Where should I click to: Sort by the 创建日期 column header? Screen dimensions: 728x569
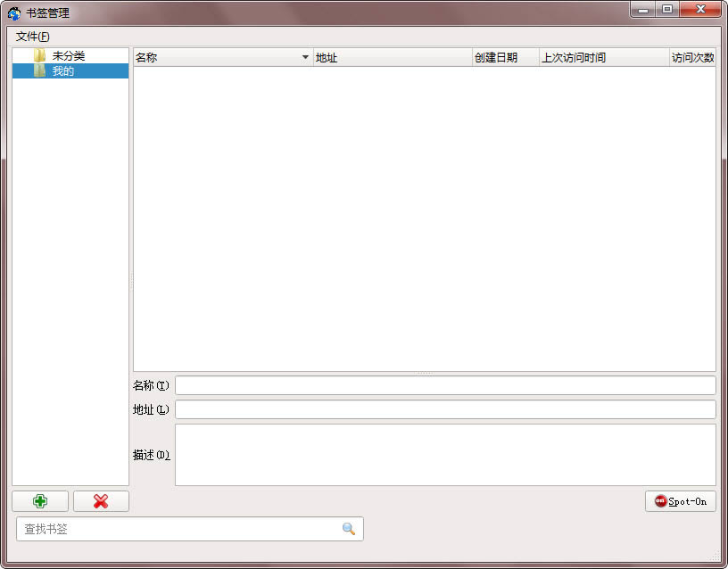click(506, 58)
